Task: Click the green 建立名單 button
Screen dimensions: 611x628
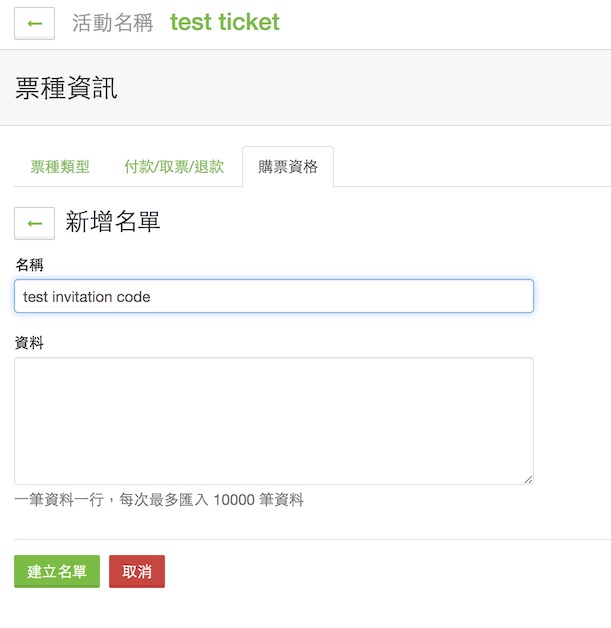Action: coord(57,571)
